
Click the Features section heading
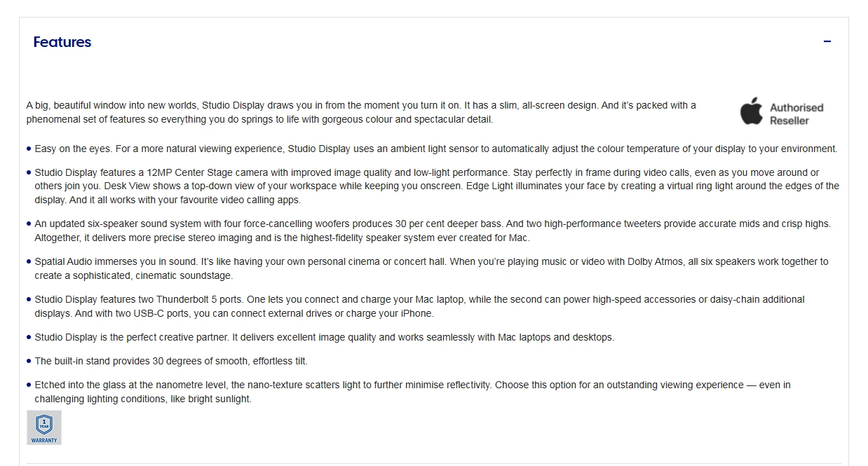click(62, 42)
